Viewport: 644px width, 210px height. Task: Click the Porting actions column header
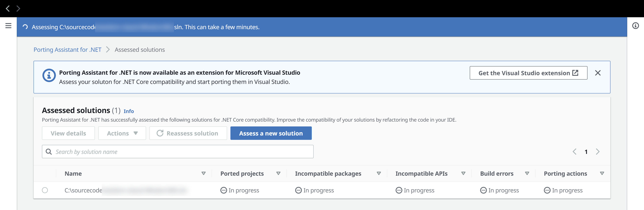click(565, 173)
